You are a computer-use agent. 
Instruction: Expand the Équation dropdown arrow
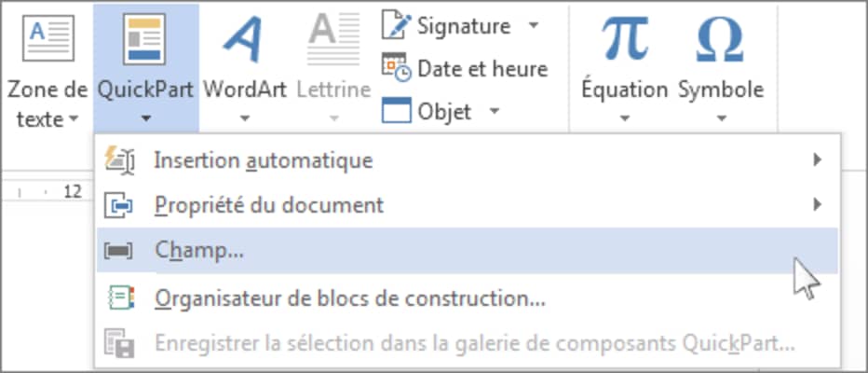pyautogui.click(x=624, y=118)
